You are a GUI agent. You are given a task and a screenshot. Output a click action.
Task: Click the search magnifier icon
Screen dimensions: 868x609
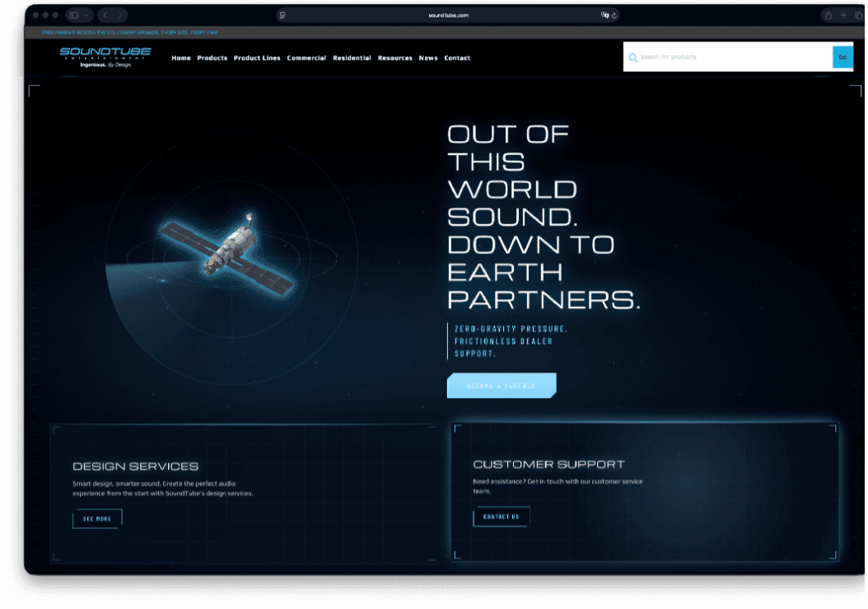click(632, 57)
